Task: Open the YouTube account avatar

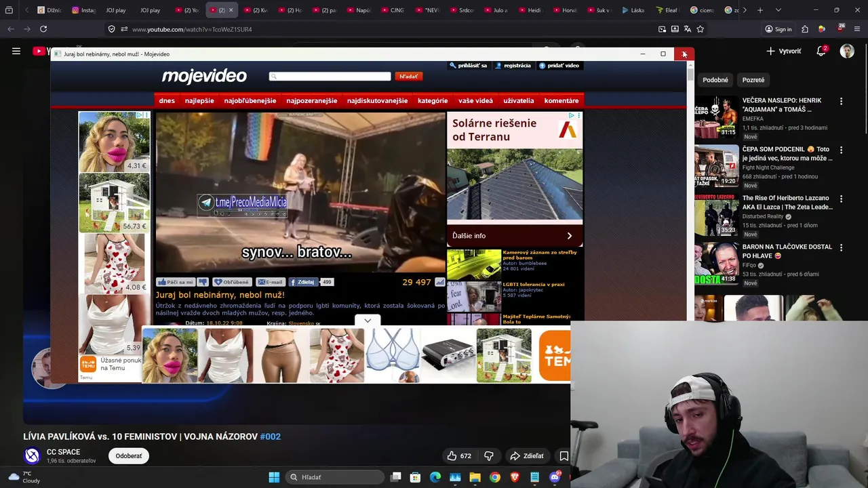Action: click(847, 51)
